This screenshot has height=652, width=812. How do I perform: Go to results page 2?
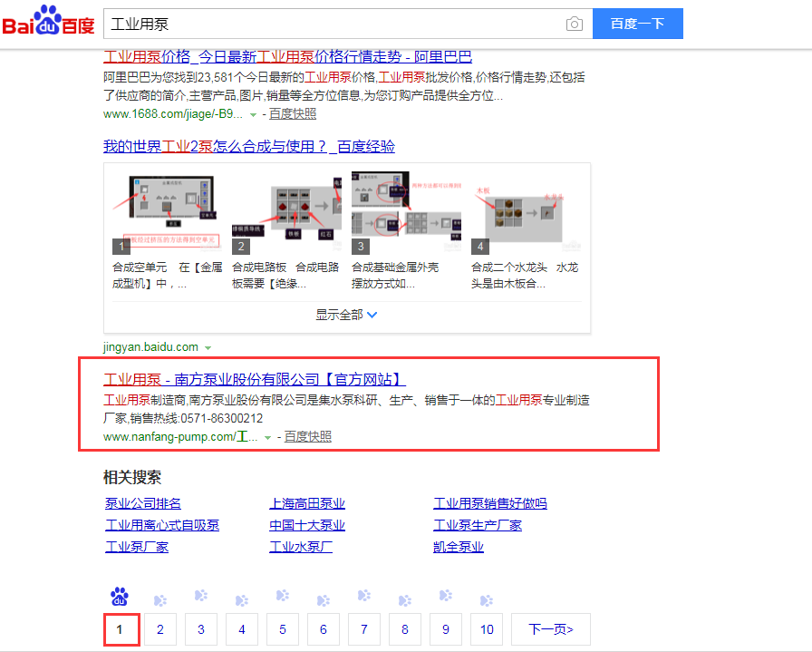[160, 629]
